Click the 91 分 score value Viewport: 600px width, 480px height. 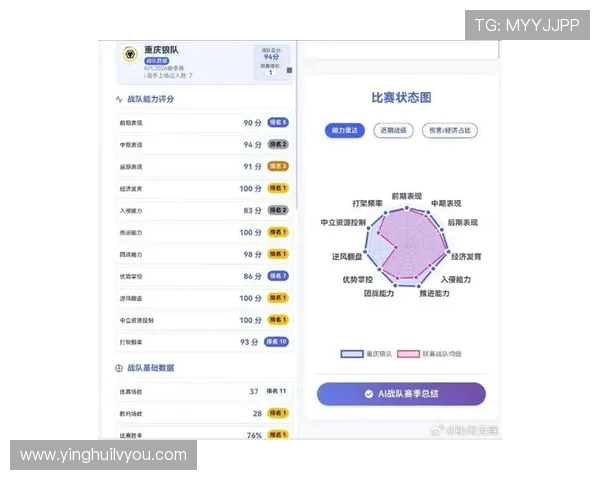pyautogui.click(x=253, y=167)
